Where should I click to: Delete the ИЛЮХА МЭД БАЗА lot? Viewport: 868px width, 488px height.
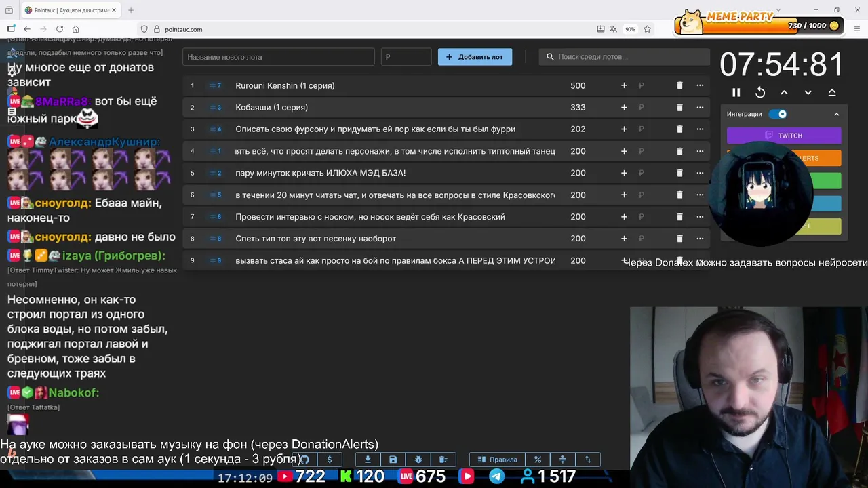tap(679, 173)
